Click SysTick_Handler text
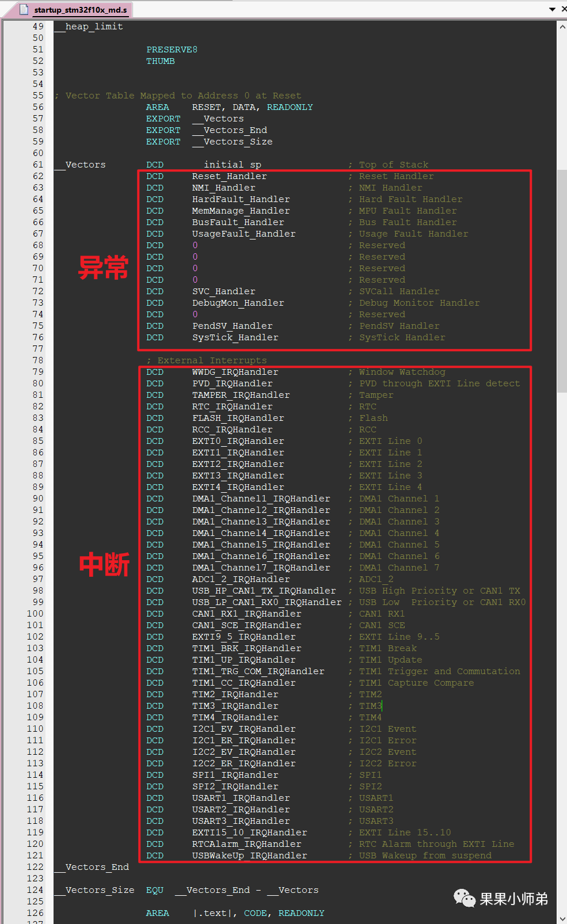 (x=235, y=337)
